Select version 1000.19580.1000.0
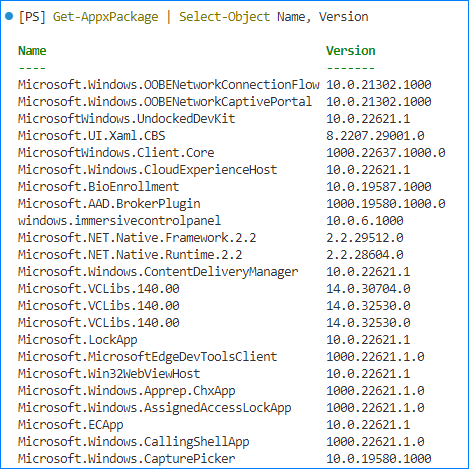The height and width of the screenshot is (469, 469). [386, 204]
